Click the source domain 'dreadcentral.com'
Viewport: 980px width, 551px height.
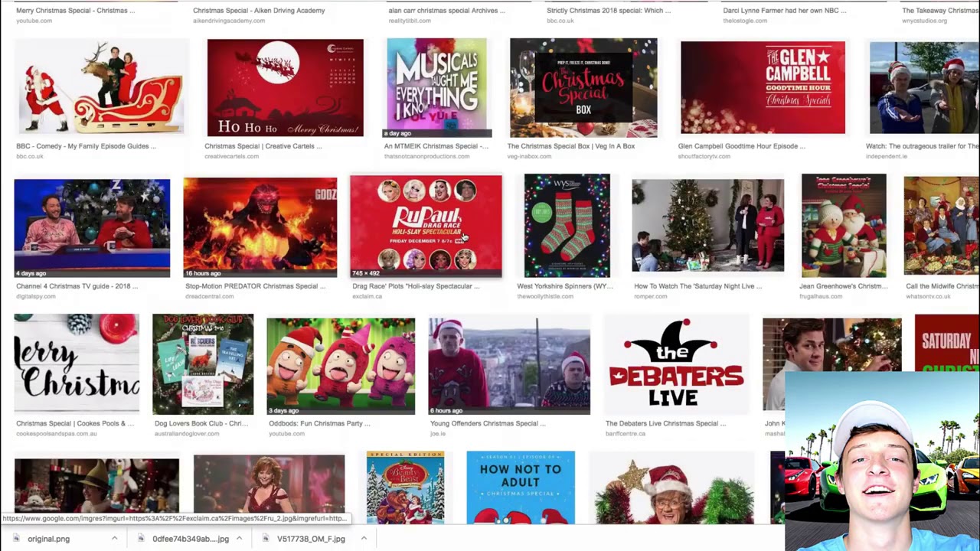pos(210,297)
